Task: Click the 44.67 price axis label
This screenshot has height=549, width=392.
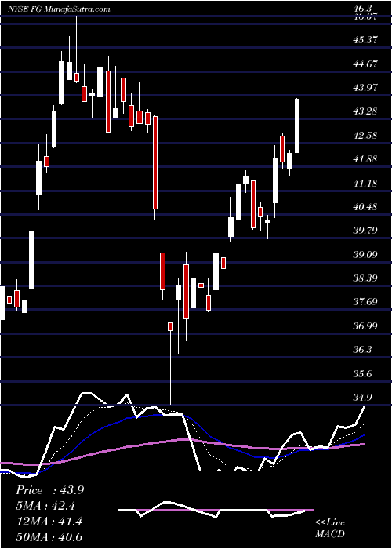Action: [x=365, y=64]
